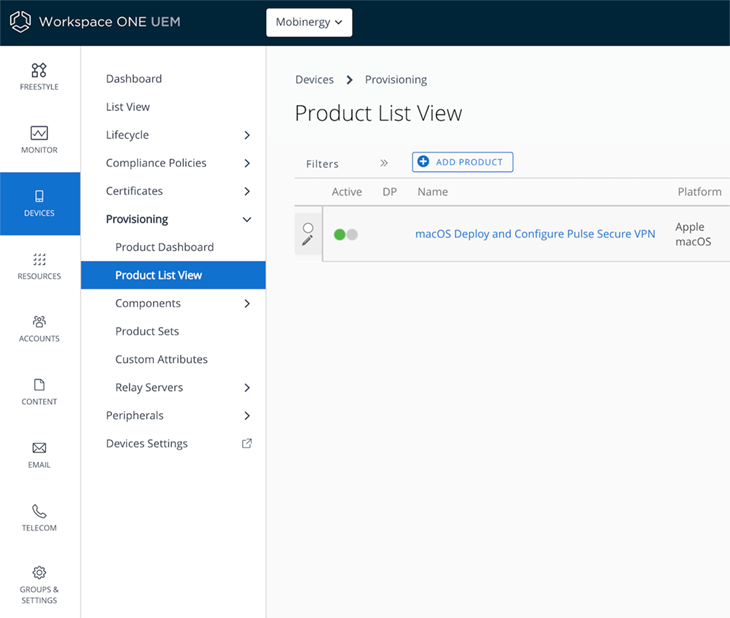Image resolution: width=730 pixels, height=618 pixels.
Task: Toggle the product active status indicator
Action: click(x=345, y=234)
